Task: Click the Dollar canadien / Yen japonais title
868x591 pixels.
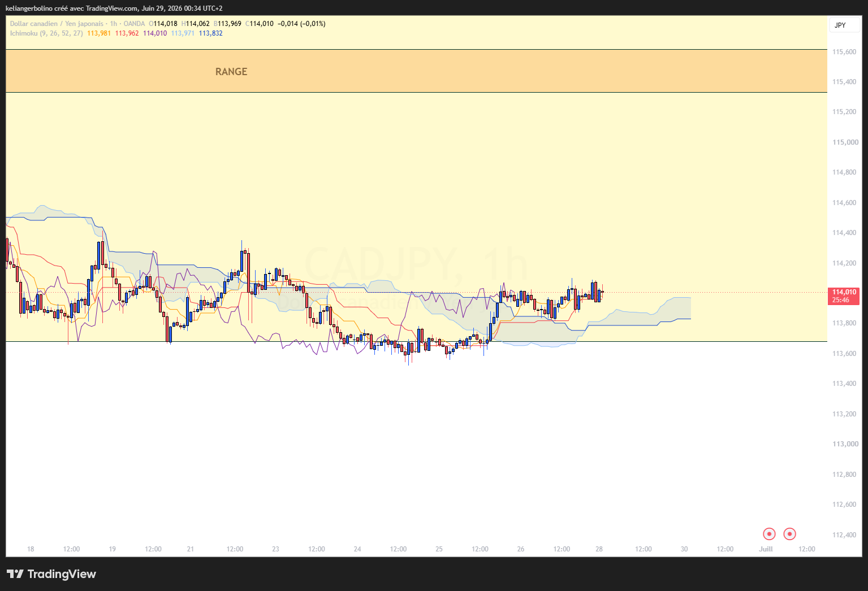Action: click(57, 24)
